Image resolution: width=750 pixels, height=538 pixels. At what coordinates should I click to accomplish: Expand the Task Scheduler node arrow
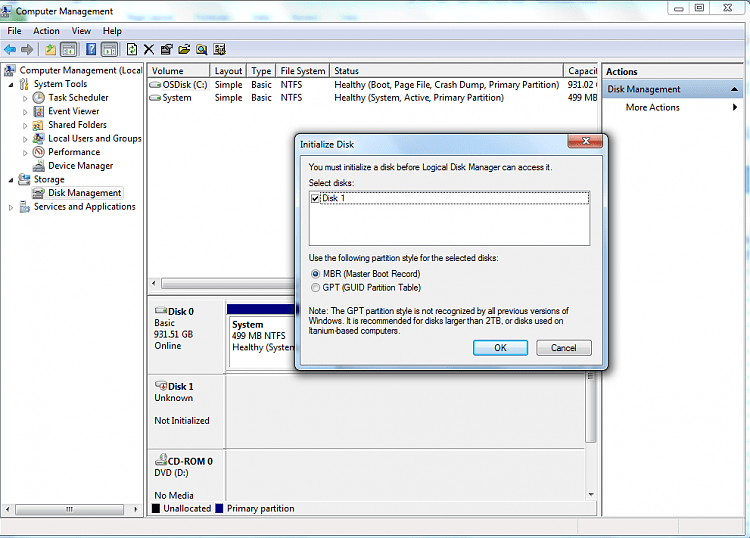click(x=25, y=98)
